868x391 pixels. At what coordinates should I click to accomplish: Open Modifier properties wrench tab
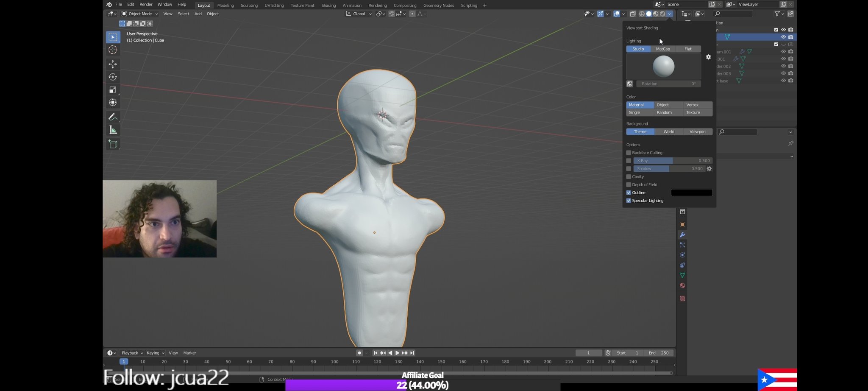[682, 235]
